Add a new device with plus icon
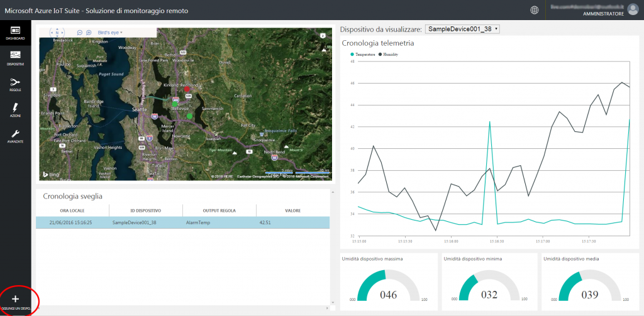The height and width of the screenshot is (316, 644). (x=16, y=301)
